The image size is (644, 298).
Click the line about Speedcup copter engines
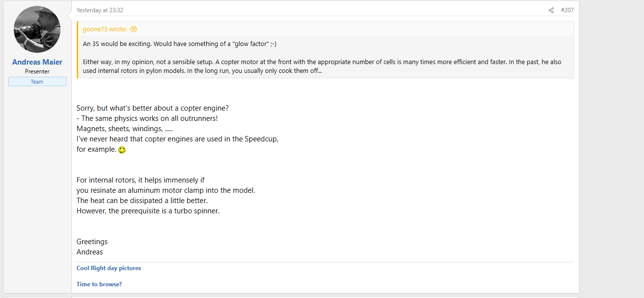(177, 139)
